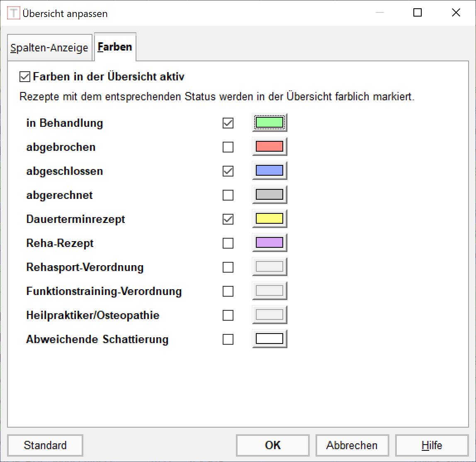Confirm with the OK button
This screenshot has width=476, height=462.
(x=272, y=445)
